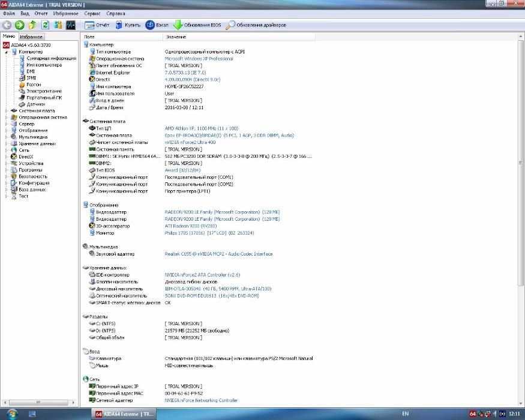Viewport: 525px width, 420px height.
Task: Click the Бэкап toolbar button
Action: click(157, 25)
